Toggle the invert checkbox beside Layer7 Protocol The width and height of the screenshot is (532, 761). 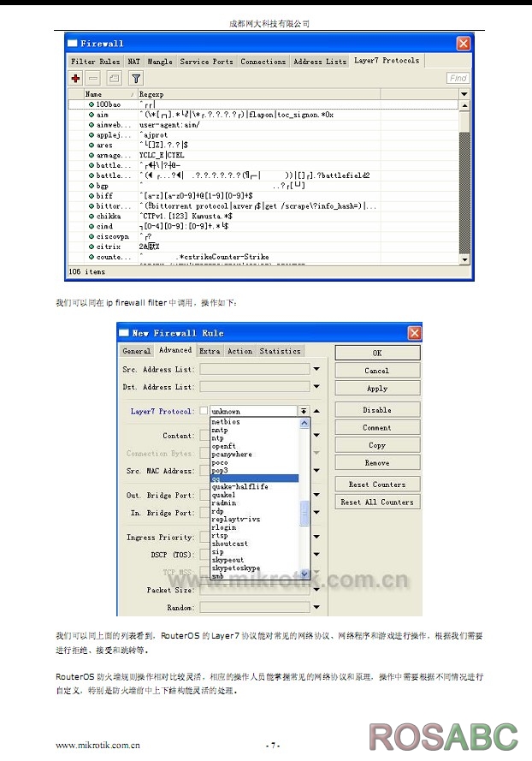204,411
